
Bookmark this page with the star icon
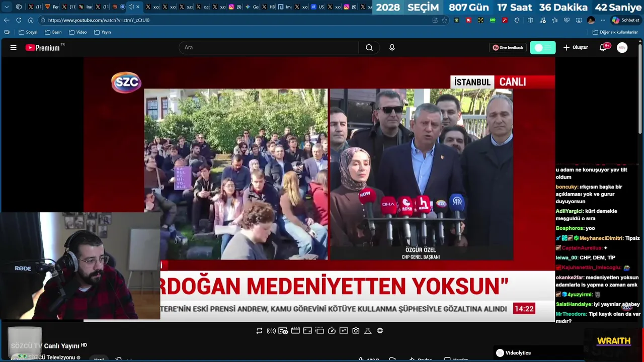point(444,20)
